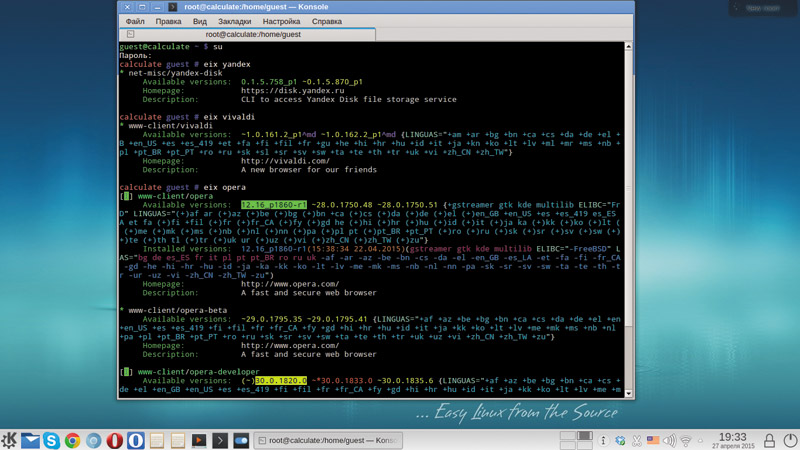Click the command 'eix opera'
The image size is (800, 450).
pos(224,187)
